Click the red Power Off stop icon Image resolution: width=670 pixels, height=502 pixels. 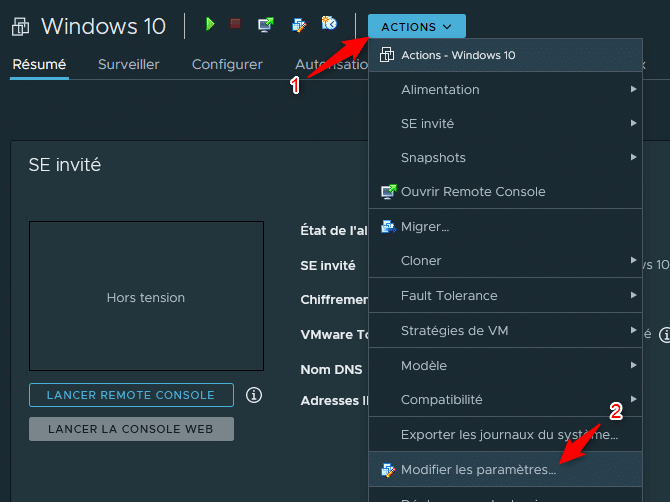(x=235, y=24)
